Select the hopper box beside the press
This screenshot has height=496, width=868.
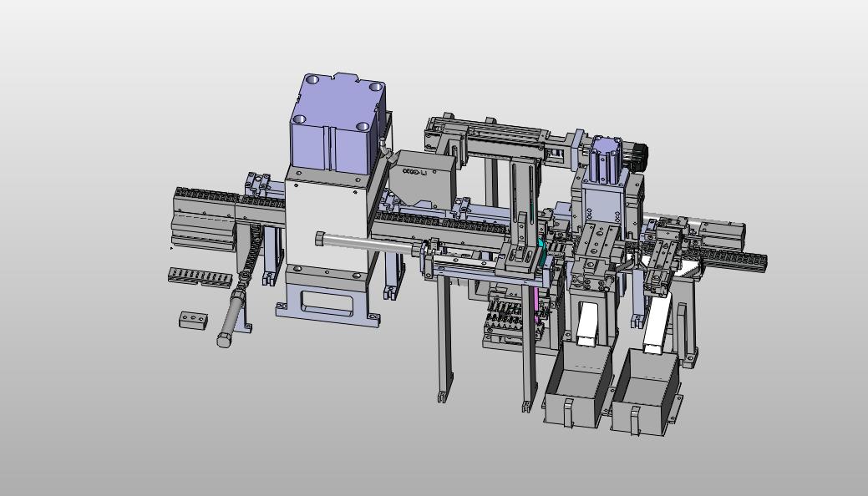pyautogui.click(x=422, y=179)
